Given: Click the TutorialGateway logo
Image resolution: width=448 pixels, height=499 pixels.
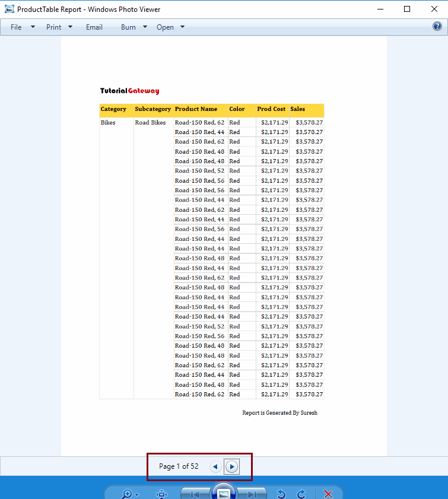Looking at the screenshot, I should [130, 91].
